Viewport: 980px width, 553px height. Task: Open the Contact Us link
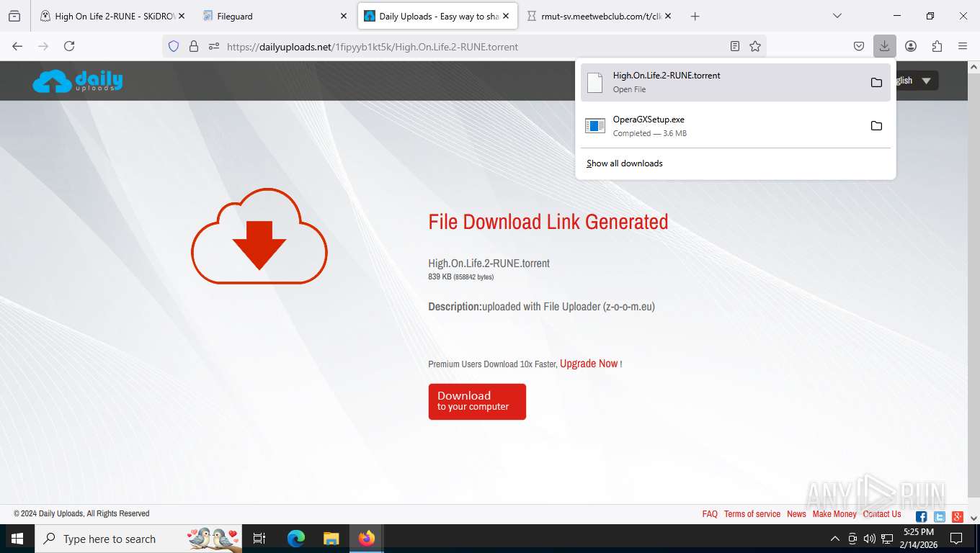882,514
